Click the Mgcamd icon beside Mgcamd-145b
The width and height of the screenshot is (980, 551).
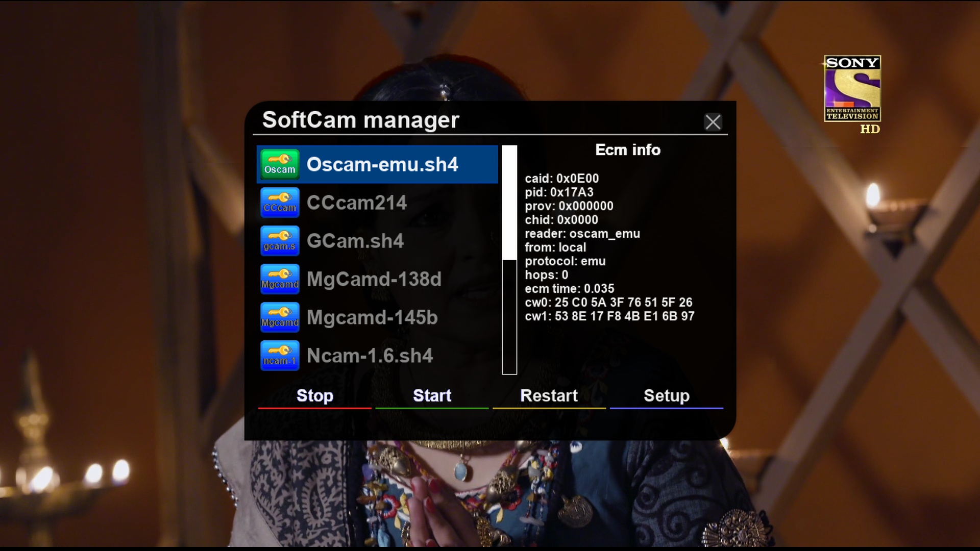click(280, 317)
